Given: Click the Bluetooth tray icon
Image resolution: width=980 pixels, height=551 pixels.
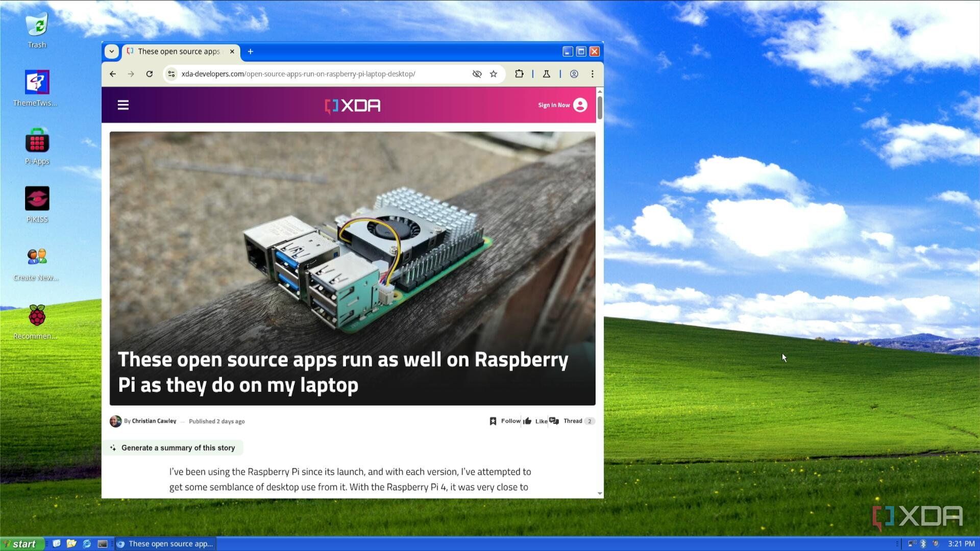Looking at the screenshot, I should coord(923,544).
